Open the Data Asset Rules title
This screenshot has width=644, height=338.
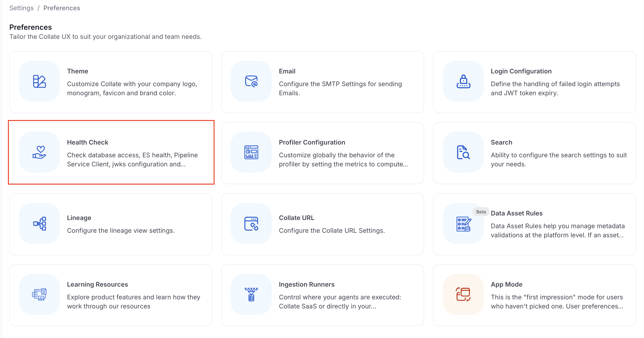[x=517, y=213]
